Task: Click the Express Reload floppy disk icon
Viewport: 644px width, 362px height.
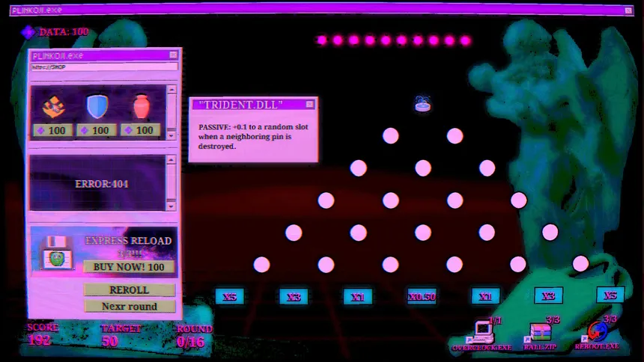Action: pyautogui.click(x=57, y=253)
